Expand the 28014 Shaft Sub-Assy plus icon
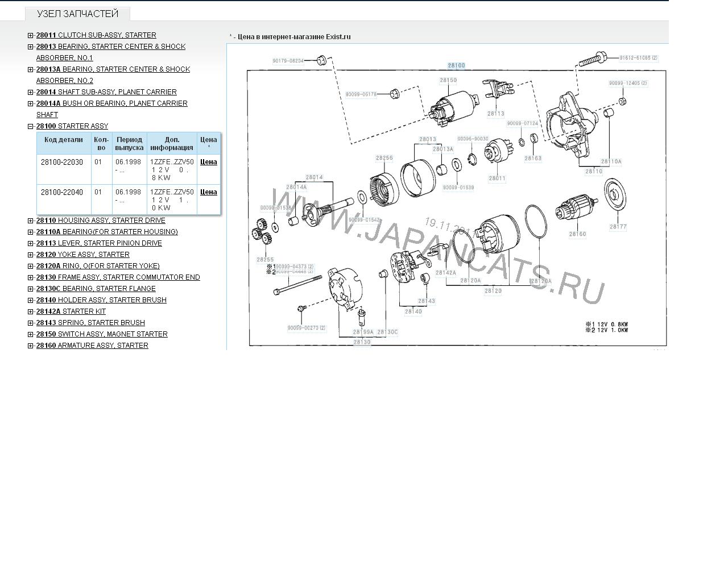Image resolution: width=728 pixels, height=582 pixels. coord(31,92)
